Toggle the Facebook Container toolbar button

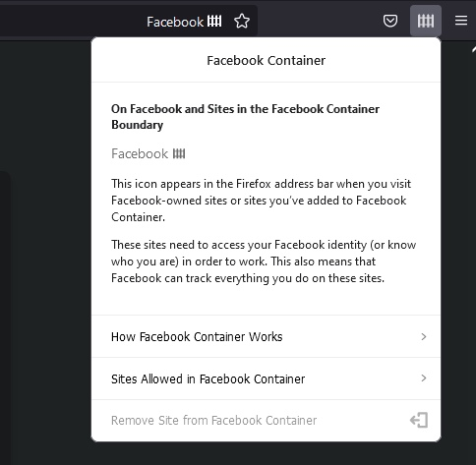pyautogui.click(x=426, y=21)
